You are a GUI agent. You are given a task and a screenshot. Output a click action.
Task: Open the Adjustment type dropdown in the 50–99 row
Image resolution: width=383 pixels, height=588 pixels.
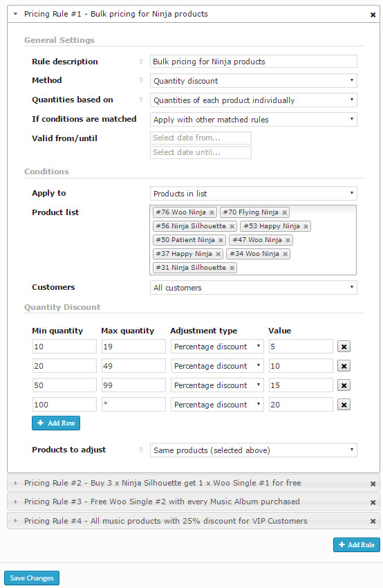pos(217,385)
